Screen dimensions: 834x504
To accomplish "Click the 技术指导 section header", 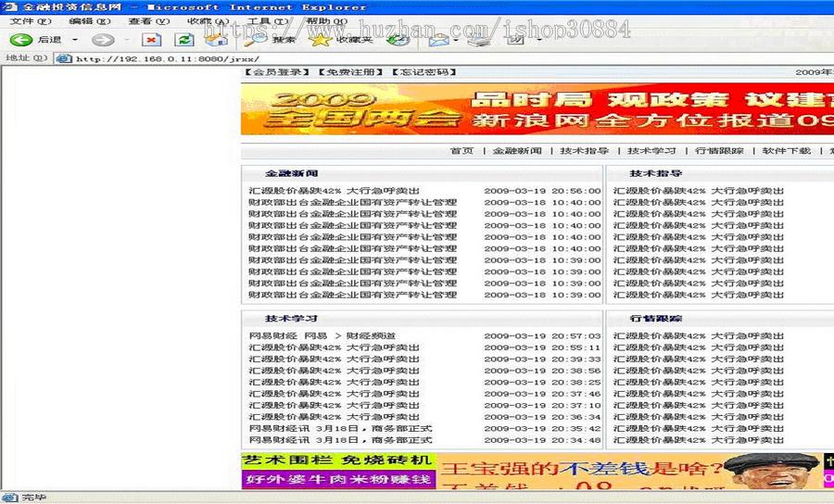I will (x=656, y=173).
